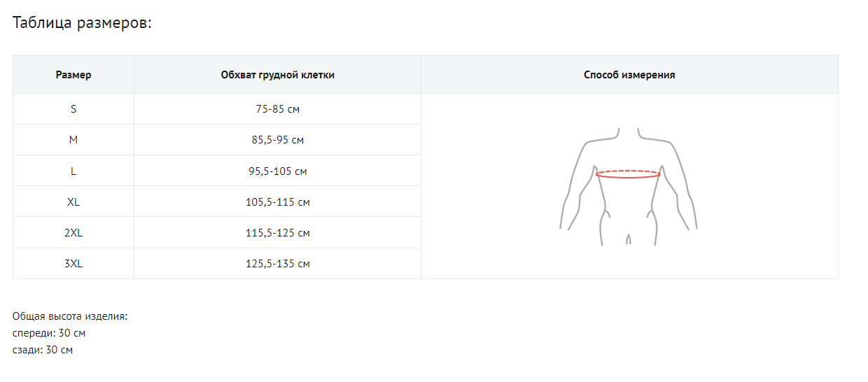
Task: Click the "Способ измерения" column header
Action: coord(629,75)
